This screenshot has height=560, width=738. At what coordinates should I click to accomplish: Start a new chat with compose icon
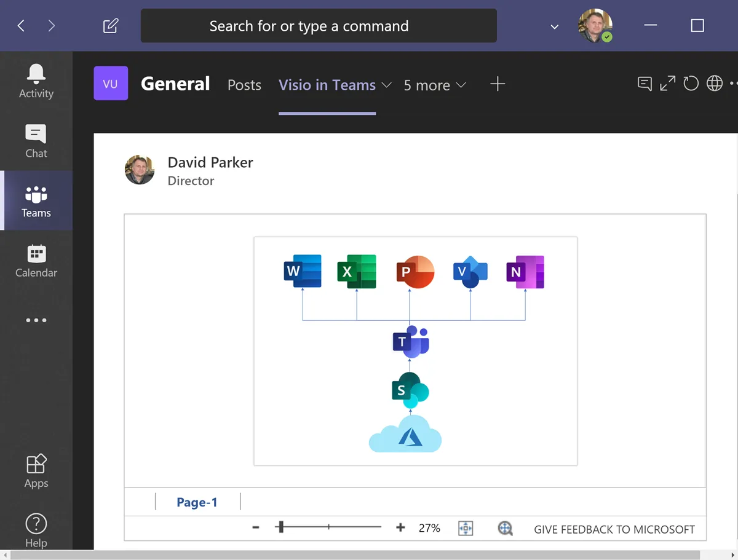point(111,26)
